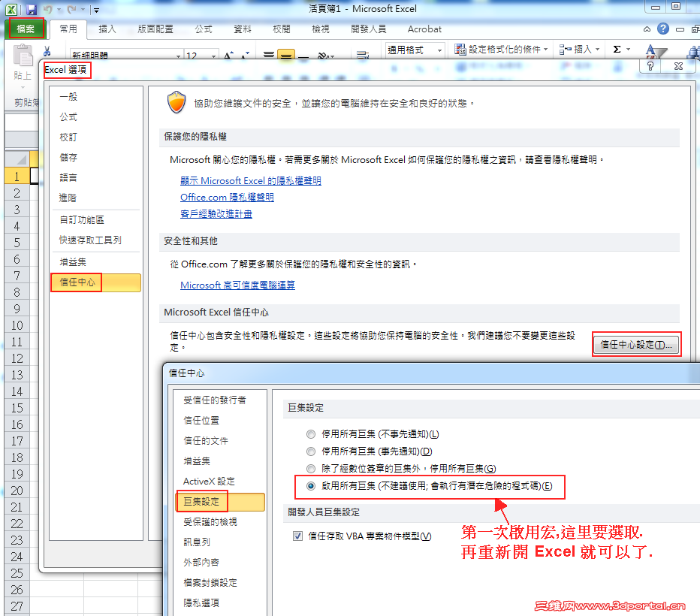Select 自訂功能區 in Excel Options list
Screen dimensions: 700x616
pyautogui.click(x=96, y=219)
